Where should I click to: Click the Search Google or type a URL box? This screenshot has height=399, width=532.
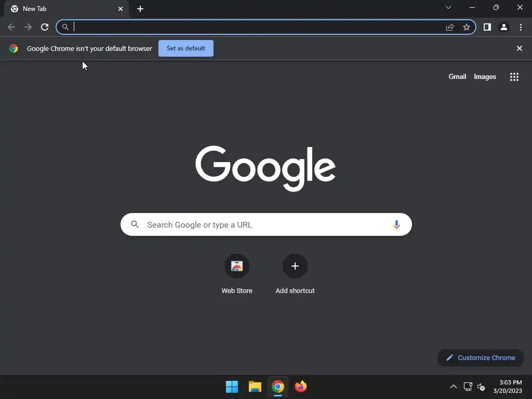[x=266, y=224]
